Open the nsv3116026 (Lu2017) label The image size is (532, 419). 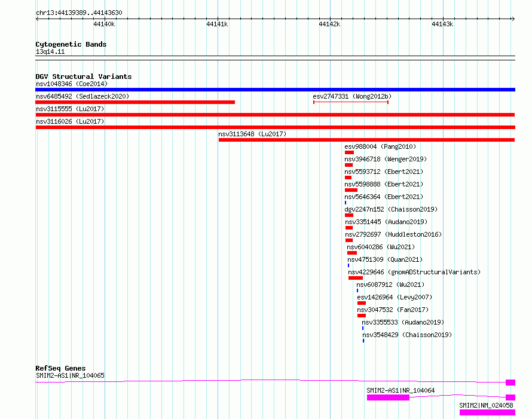tap(70, 121)
